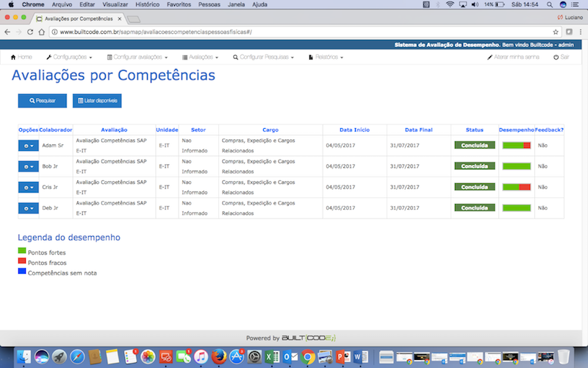588x368 pixels.
Task: Open the Finder icon in the dock
Action: click(24, 357)
